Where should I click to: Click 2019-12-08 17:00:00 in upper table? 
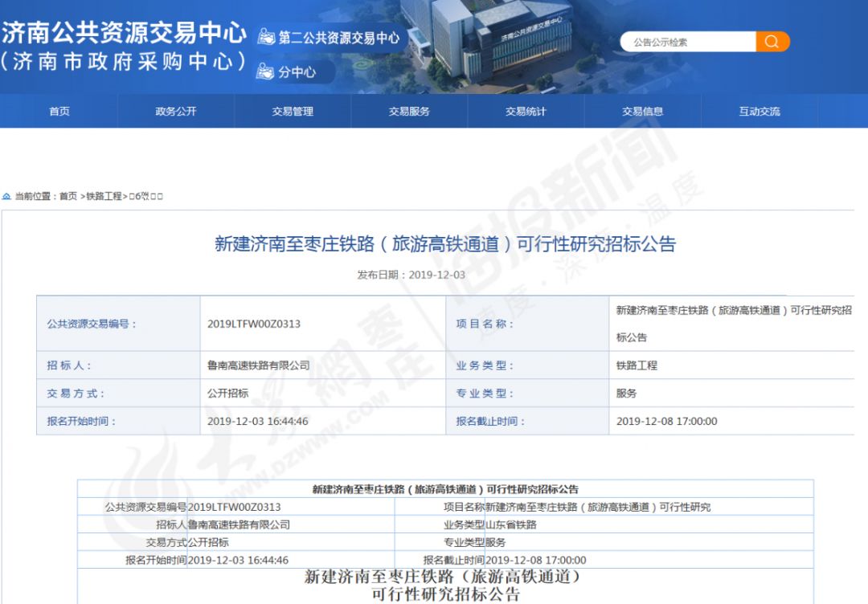coord(666,422)
